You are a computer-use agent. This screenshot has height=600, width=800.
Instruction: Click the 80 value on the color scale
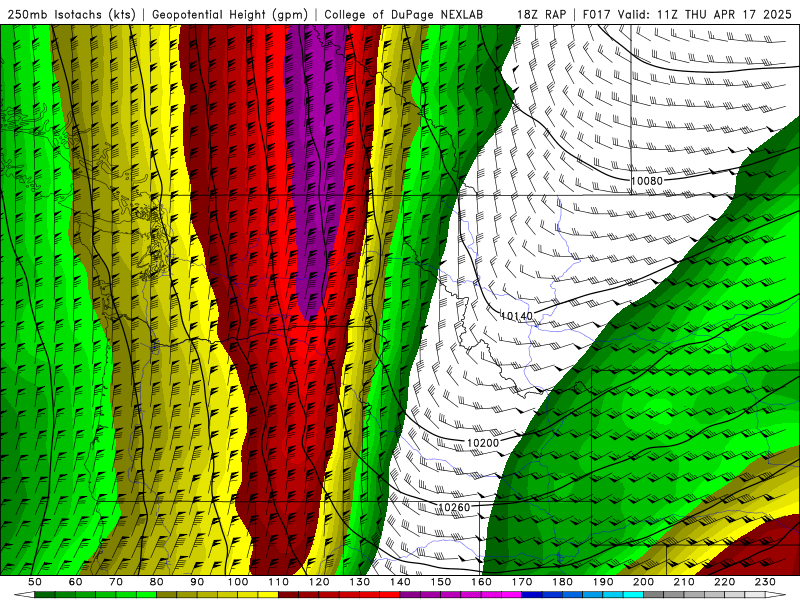tap(157, 582)
